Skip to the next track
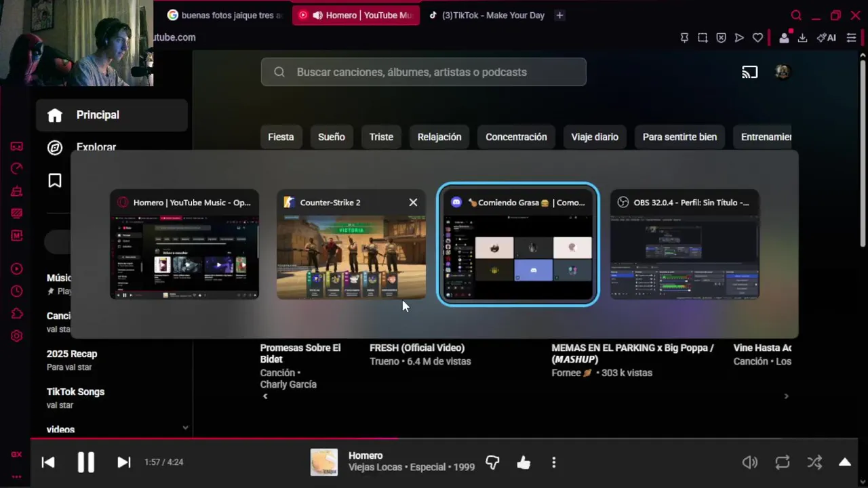 pyautogui.click(x=123, y=462)
